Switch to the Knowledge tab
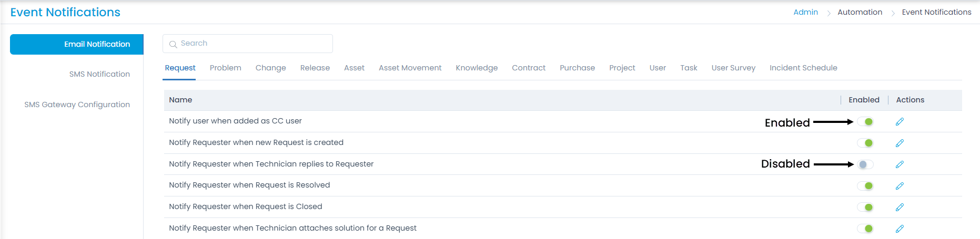 (x=477, y=68)
